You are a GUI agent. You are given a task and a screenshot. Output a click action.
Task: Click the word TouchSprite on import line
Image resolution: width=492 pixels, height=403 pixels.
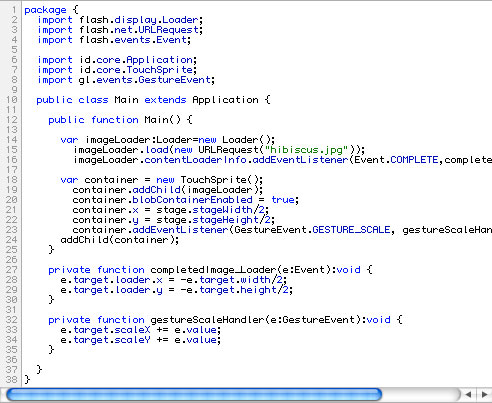(160, 70)
